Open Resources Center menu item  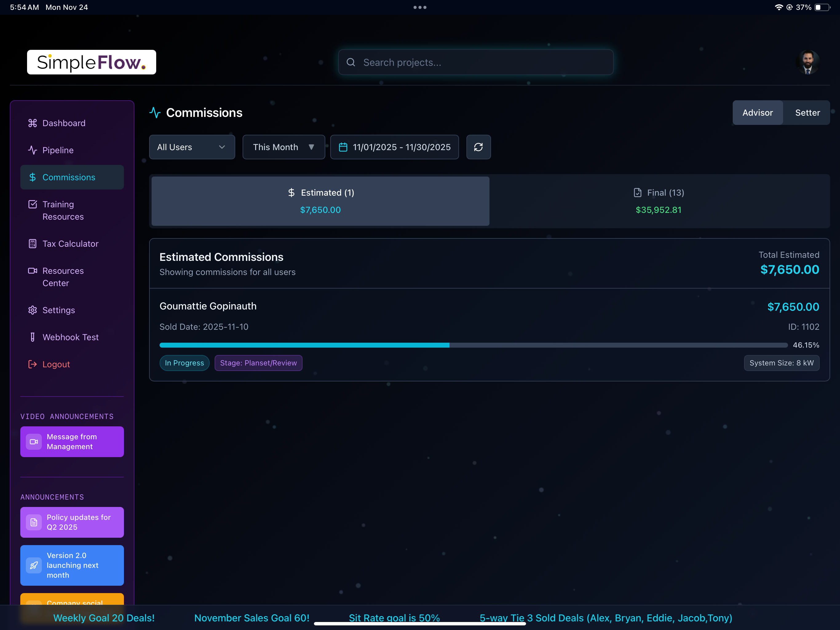(x=72, y=277)
